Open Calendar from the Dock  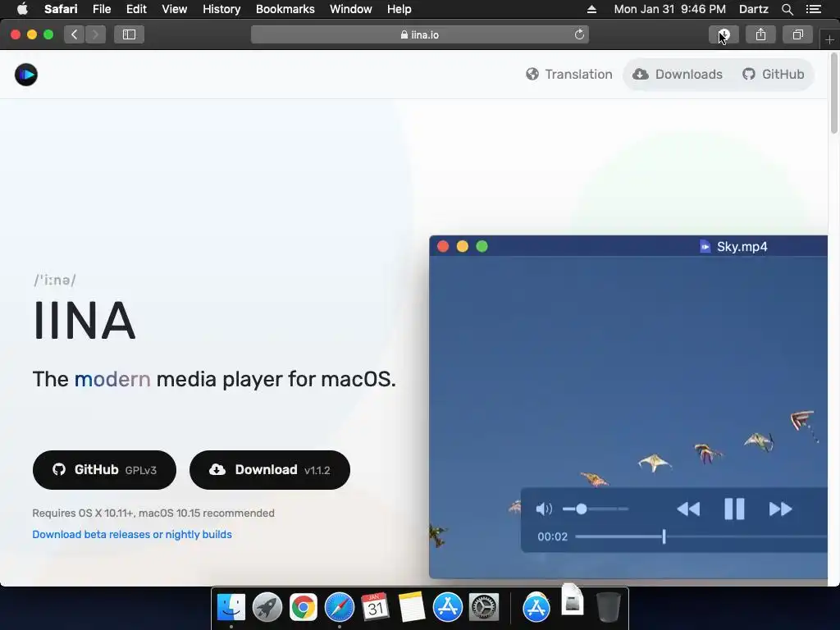click(375, 607)
